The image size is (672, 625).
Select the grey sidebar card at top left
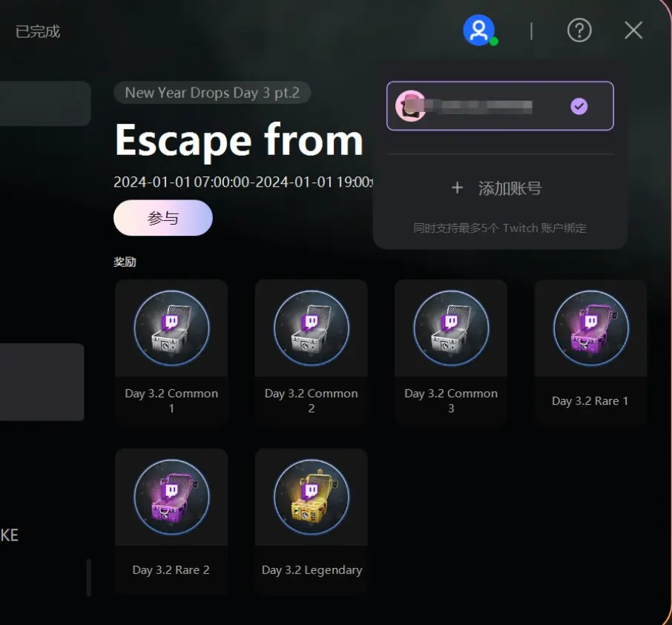pyautogui.click(x=45, y=103)
